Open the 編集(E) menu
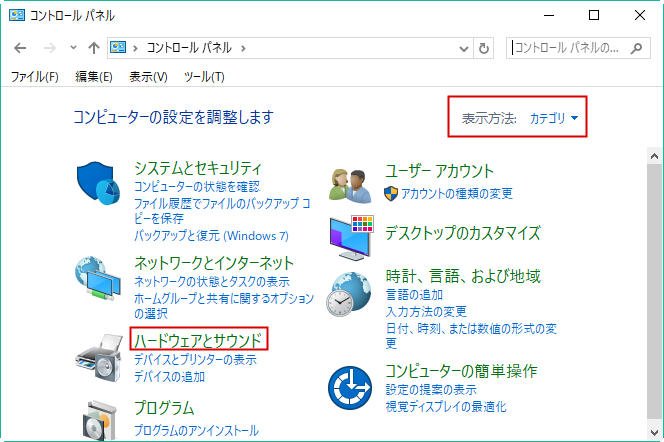664x442 pixels. click(x=94, y=77)
